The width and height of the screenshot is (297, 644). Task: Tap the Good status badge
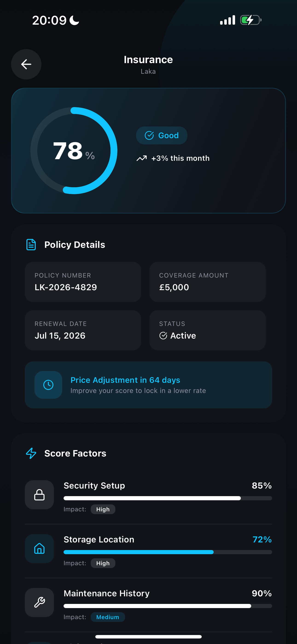161,135
